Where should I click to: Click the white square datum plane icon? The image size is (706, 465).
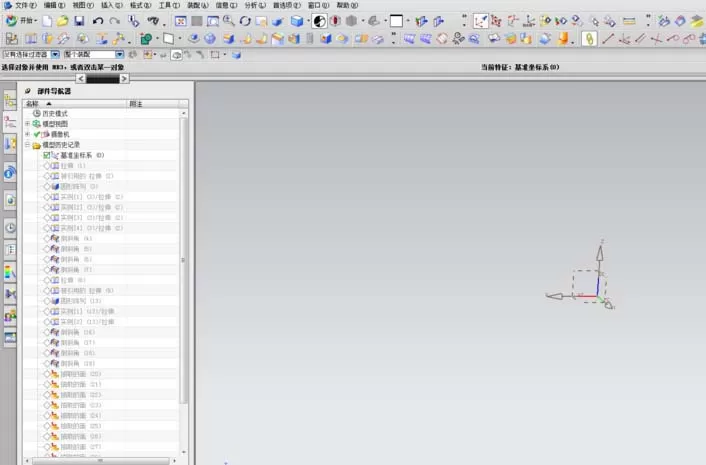pyautogui.click(x=168, y=39)
